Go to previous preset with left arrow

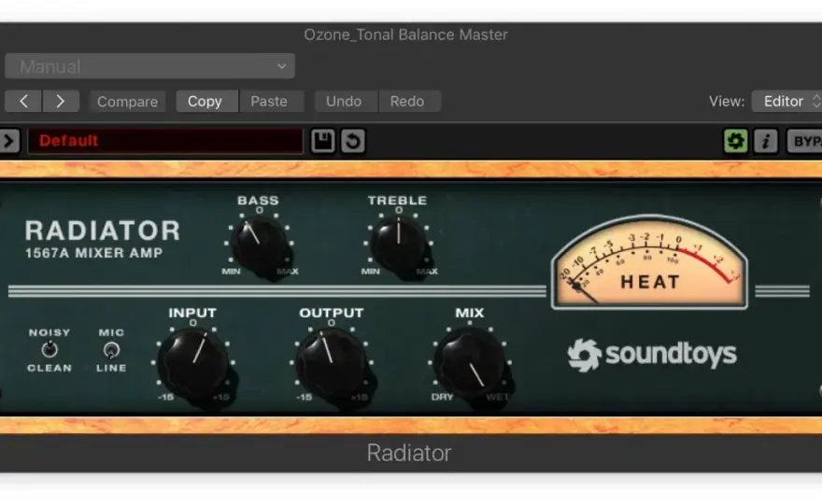23,101
